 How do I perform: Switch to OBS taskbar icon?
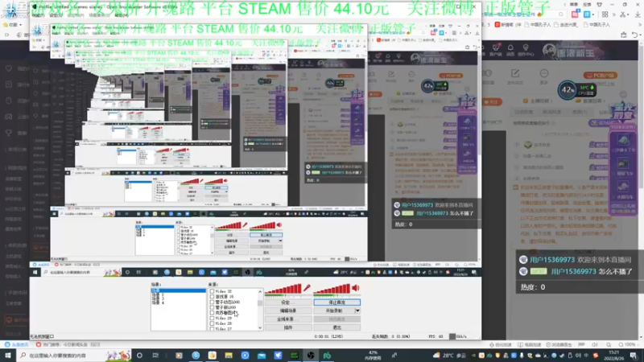[x=311, y=356]
